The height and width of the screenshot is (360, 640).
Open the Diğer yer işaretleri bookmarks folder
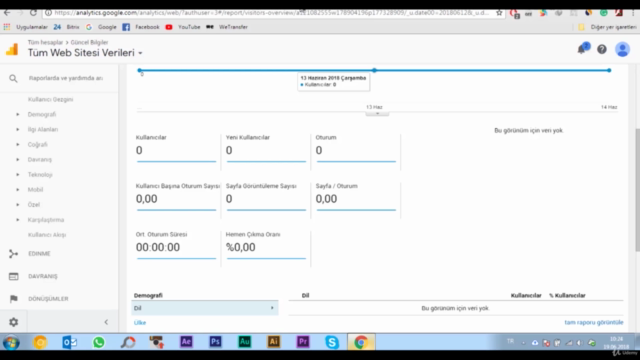pyautogui.click(x=607, y=27)
